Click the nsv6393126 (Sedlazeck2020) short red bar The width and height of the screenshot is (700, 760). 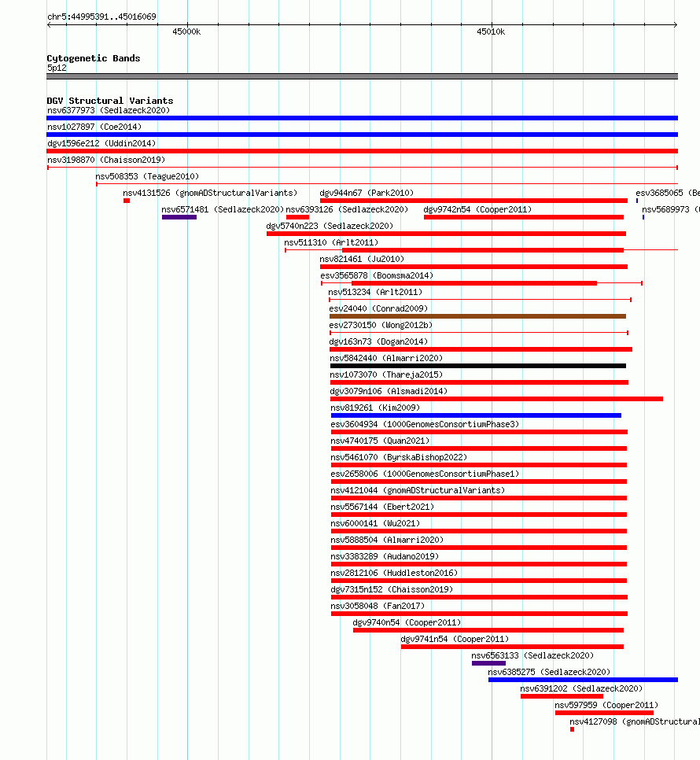click(x=297, y=217)
